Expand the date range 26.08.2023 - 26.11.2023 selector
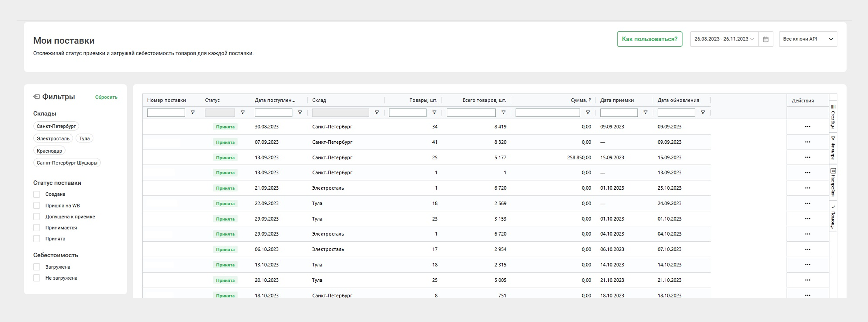Screen dimensions: 868x322 tap(724, 39)
